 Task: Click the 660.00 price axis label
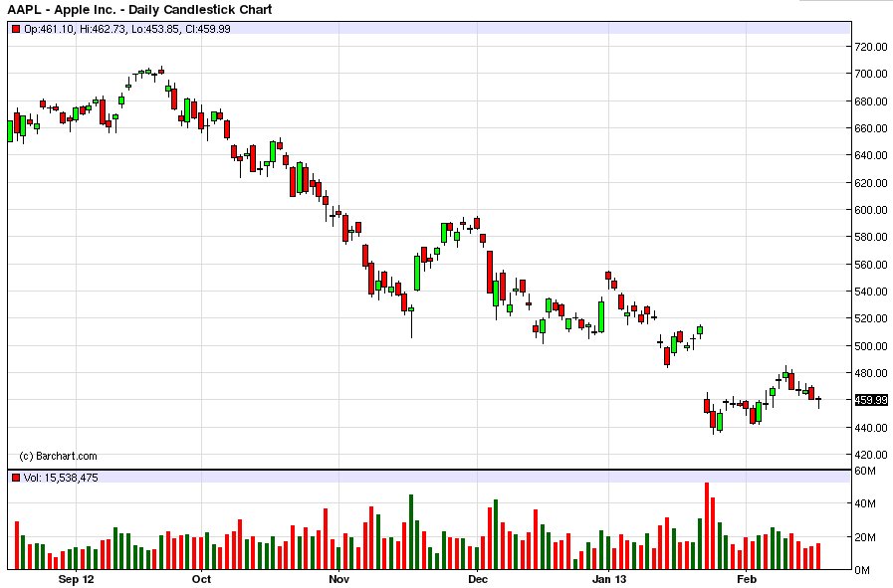pos(871,128)
